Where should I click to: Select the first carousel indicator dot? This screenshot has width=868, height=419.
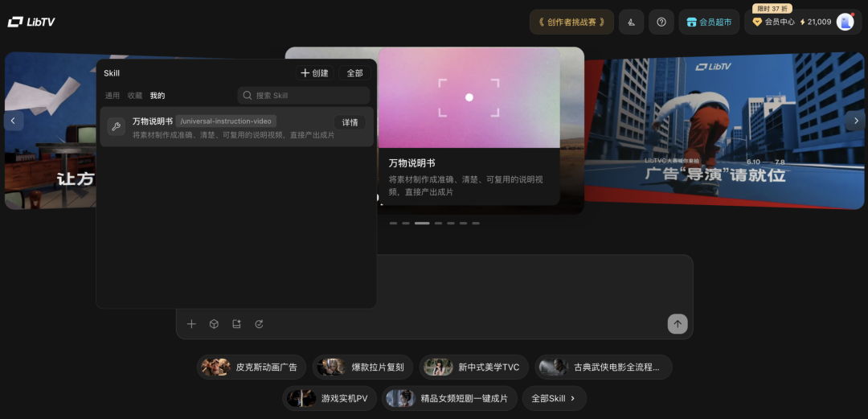393,224
